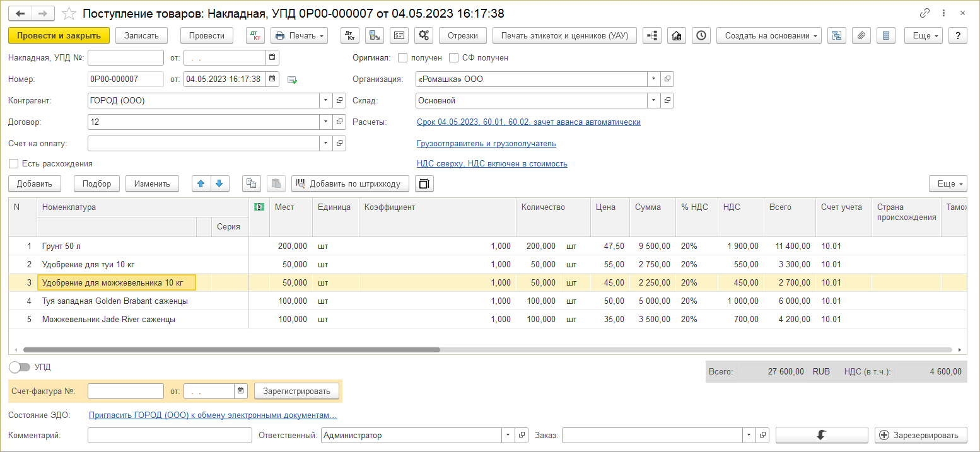Viewport: 980px width, 452px height.
Task: Show Дт/Кт postings colored icon
Action: pyautogui.click(x=255, y=36)
